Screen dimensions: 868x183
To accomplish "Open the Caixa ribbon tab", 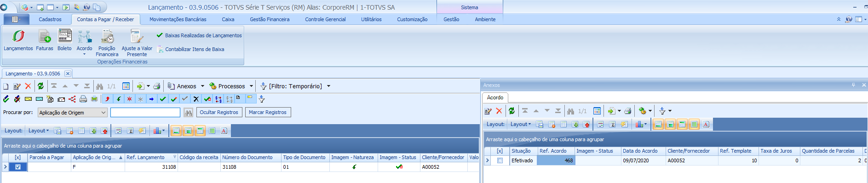I will click(x=228, y=19).
